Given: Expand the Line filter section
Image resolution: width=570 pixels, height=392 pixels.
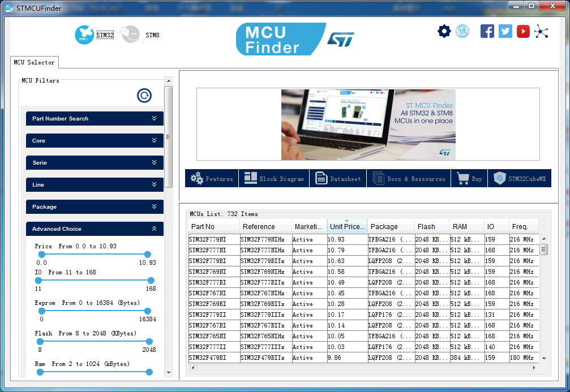Looking at the screenshot, I should pos(95,184).
